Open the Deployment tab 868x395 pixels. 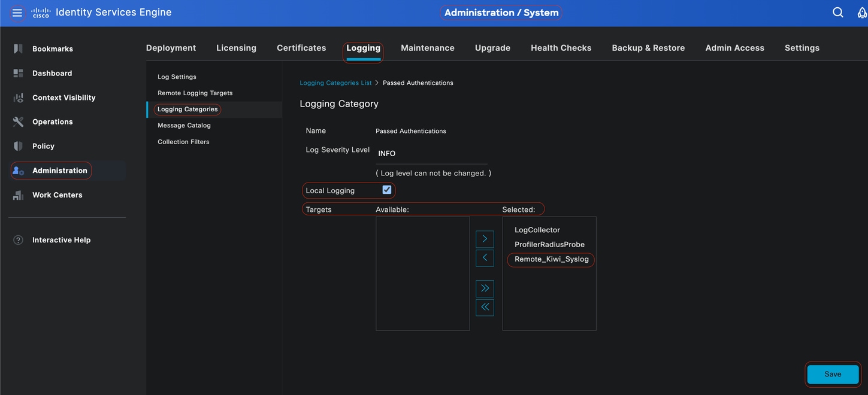click(171, 48)
